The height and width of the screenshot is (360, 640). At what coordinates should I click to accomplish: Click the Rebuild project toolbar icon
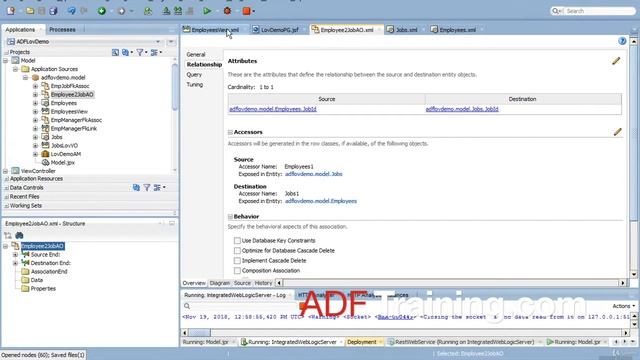(x=178, y=11)
